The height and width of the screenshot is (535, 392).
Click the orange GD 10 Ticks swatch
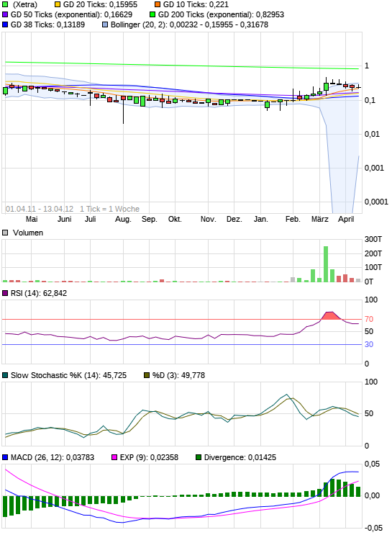pos(158,5)
